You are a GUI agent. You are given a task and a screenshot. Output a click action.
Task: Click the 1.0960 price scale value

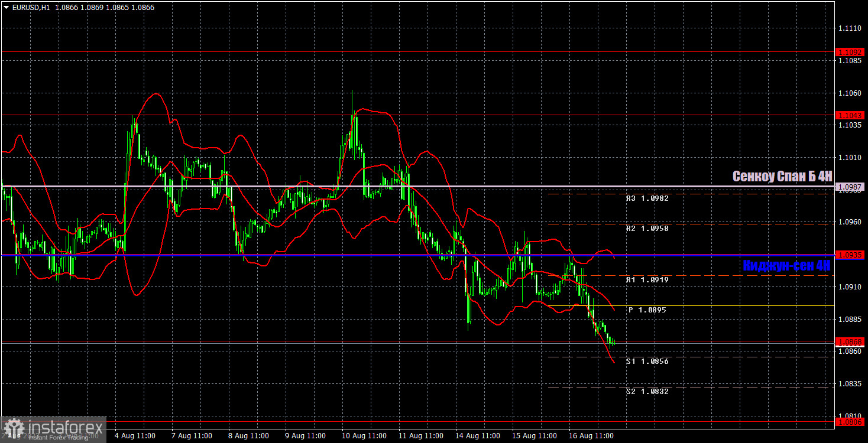850,222
